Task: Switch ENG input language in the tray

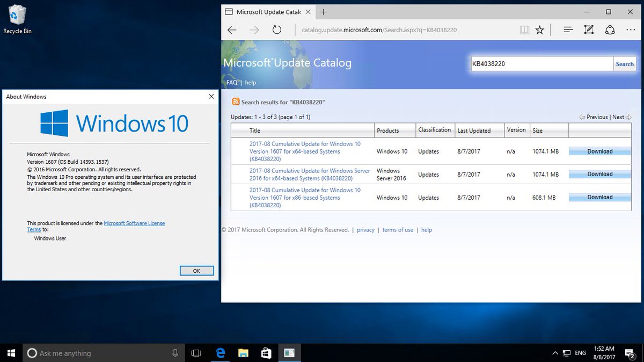Action: pyautogui.click(x=580, y=353)
